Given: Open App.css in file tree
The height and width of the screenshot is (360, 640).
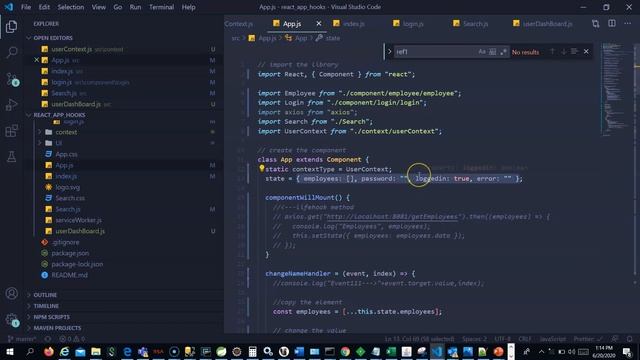Looking at the screenshot, I should pyautogui.click(x=66, y=154).
